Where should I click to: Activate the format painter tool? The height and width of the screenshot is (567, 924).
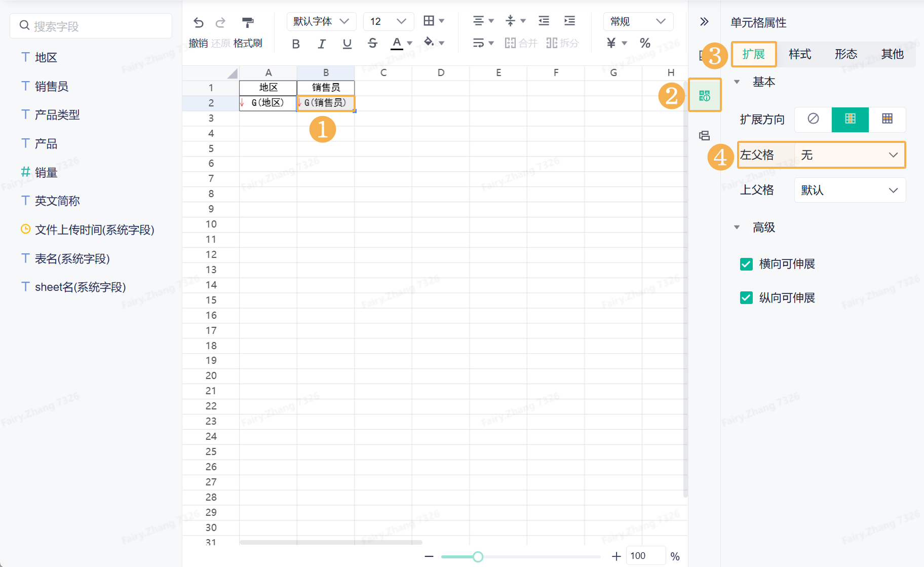click(x=248, y=22)
